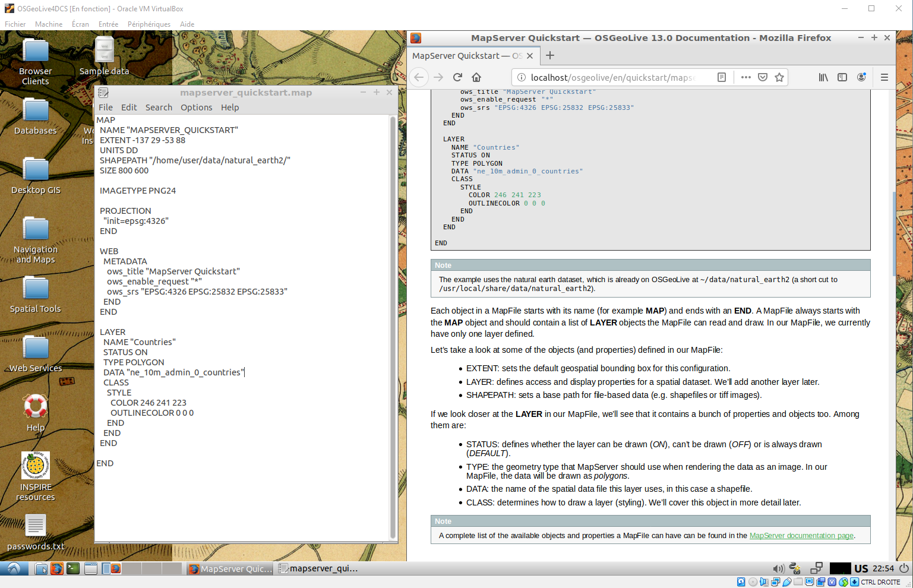Open the Help lifebuoy desktop icon
913x588 pixels.
coord(36,413)
